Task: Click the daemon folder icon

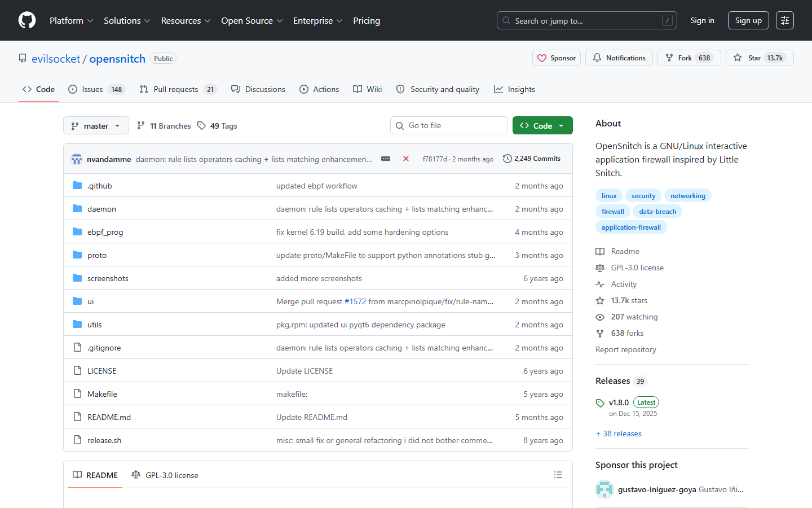Action: coord(77,209)
